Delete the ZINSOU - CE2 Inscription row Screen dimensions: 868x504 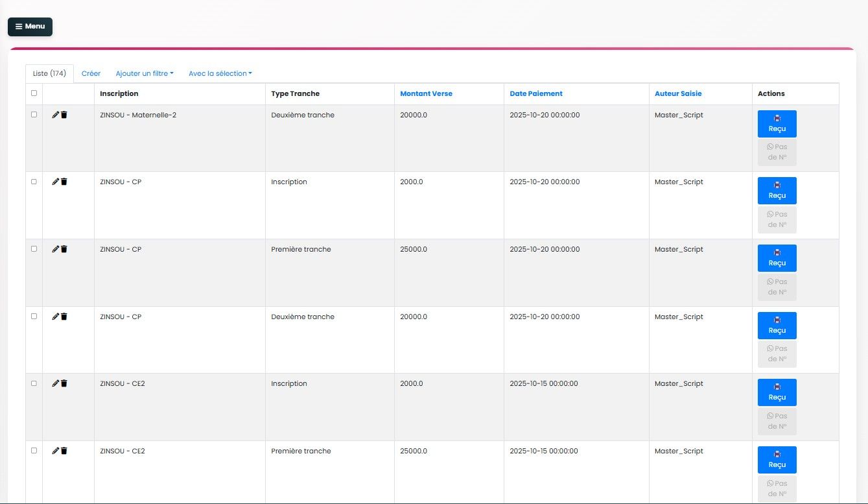64,383
